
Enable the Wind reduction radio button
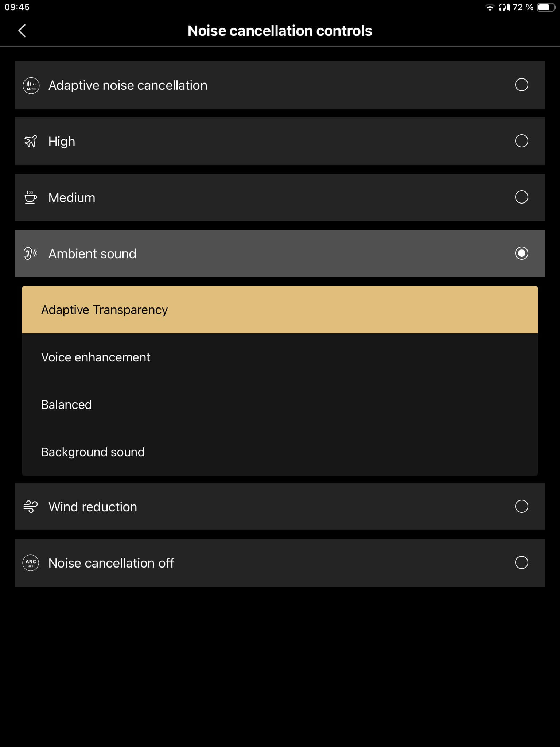pyautogui.click(x=521, y=507)
